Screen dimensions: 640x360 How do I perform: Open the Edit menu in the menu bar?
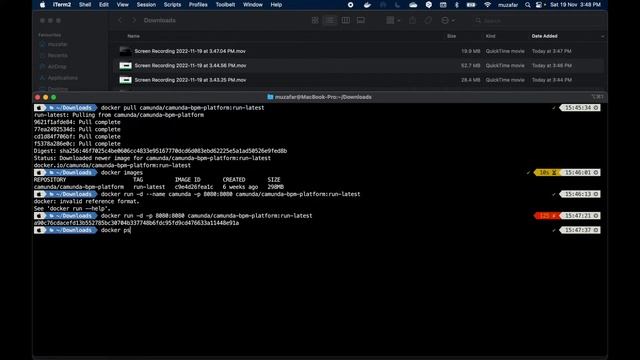(x=104, y=5)
